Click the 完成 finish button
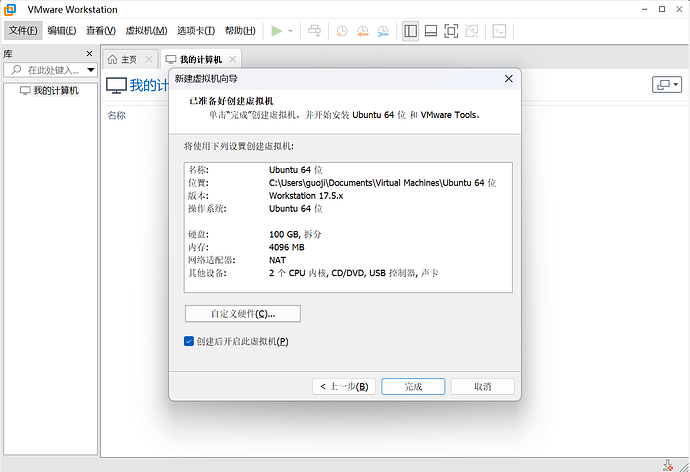This screenshot has width=690, height=472. [x=413, y=387]
